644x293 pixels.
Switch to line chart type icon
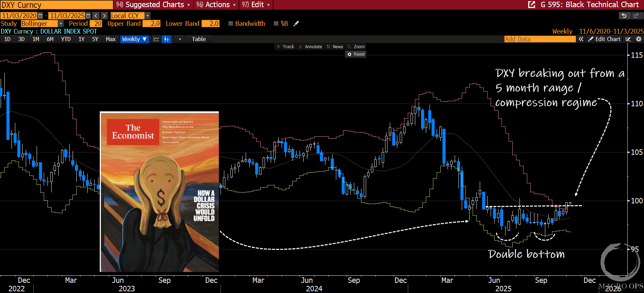pyautogui.click(x=156, y=39)
